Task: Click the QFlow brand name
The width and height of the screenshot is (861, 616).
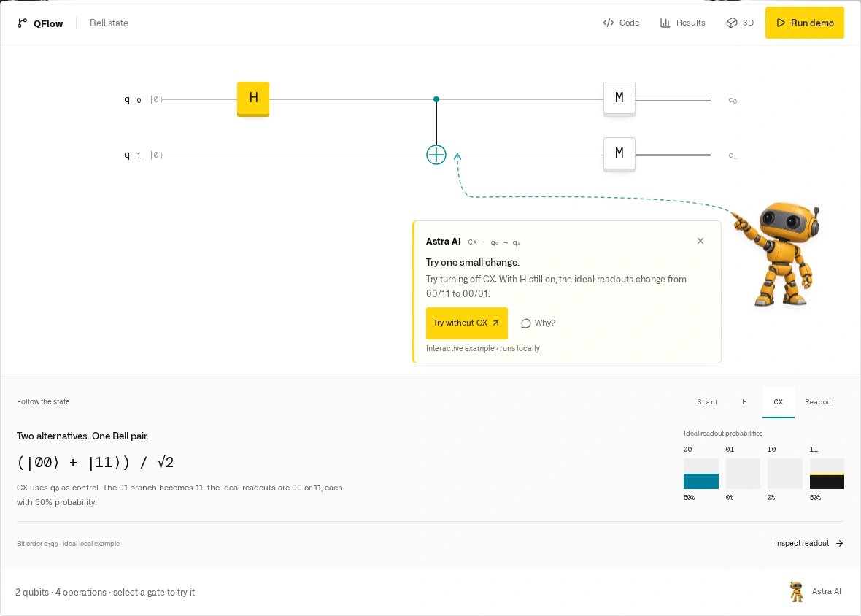Action: pyautogui.click(x=48, y=23)
